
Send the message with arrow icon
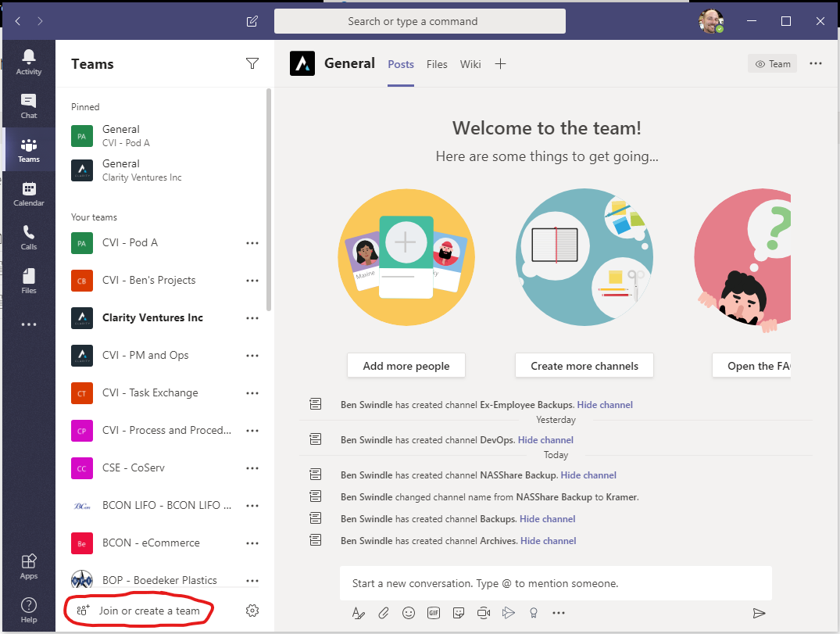759,613
